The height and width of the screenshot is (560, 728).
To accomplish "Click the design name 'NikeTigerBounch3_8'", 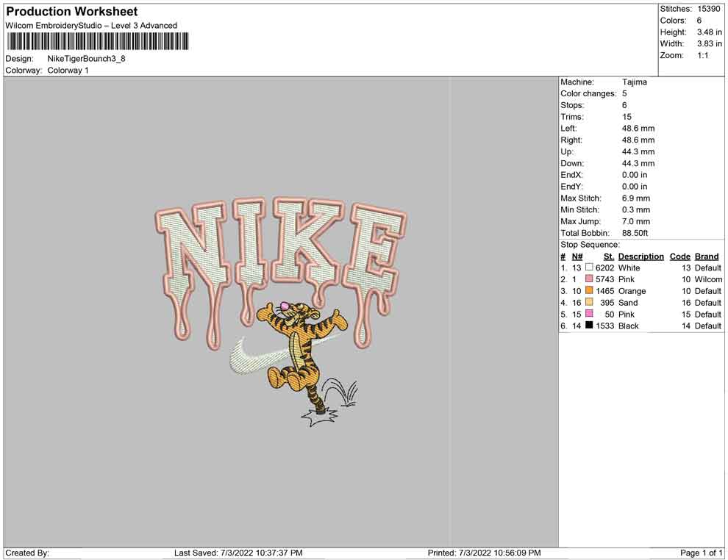I will (86, 59).
